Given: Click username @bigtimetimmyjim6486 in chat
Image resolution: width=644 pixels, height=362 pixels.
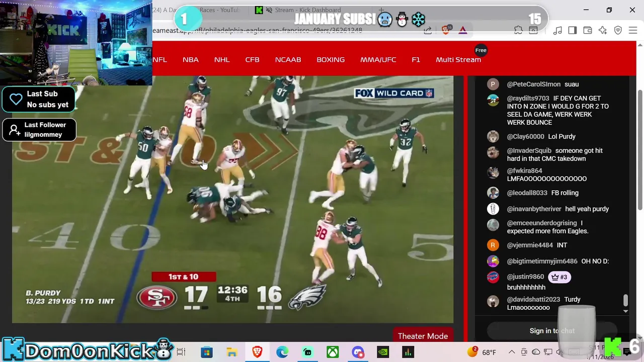Looking at the screenshot, I should pos(542,261).
